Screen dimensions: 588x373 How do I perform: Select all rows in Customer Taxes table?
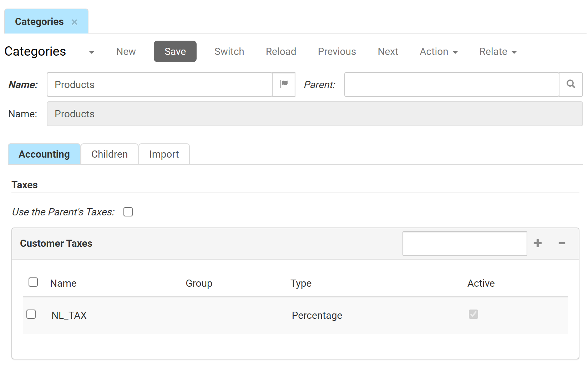[33, 282]
